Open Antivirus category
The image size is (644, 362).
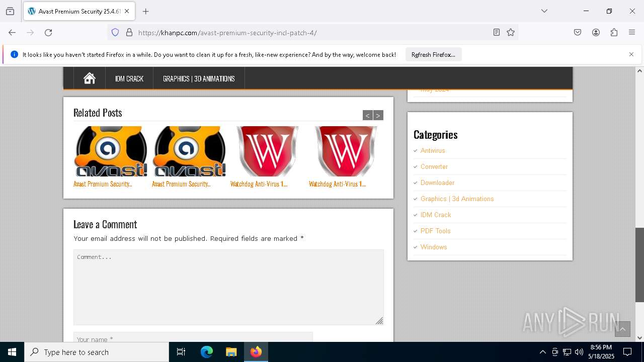click(433, 150)
